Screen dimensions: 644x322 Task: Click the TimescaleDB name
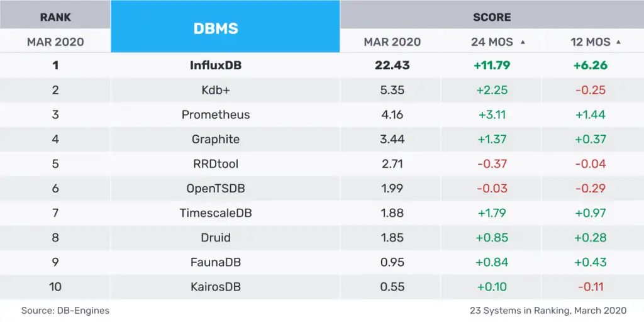coord(216,213)
